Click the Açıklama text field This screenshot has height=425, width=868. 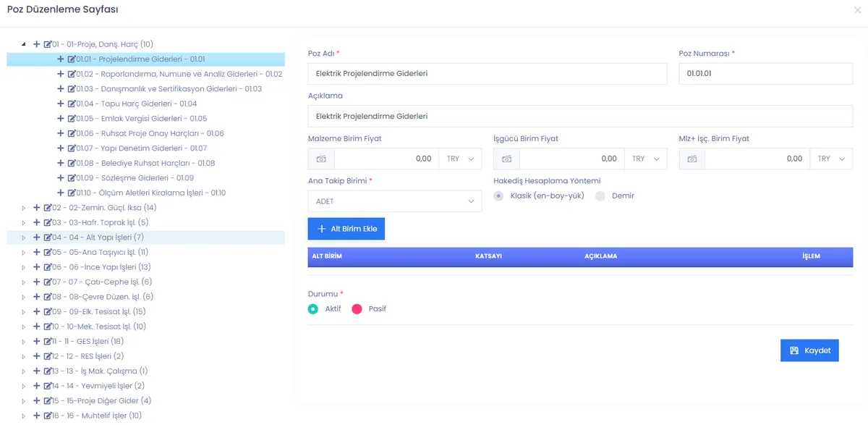click(580, 116)
